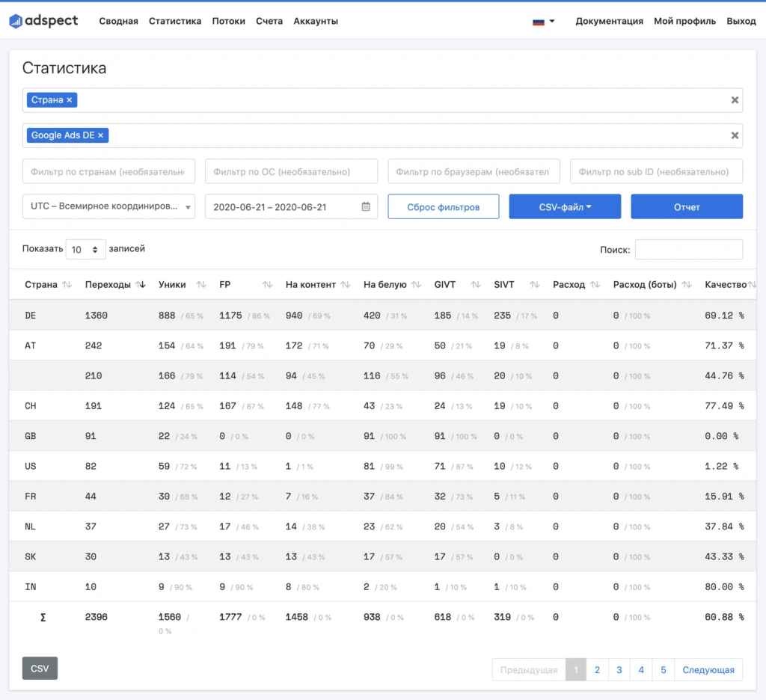This screenshot has width=766, height=700.
Task: Click the Сброс фильтров button
Action: pyautogui.click(x=443, y=206)
